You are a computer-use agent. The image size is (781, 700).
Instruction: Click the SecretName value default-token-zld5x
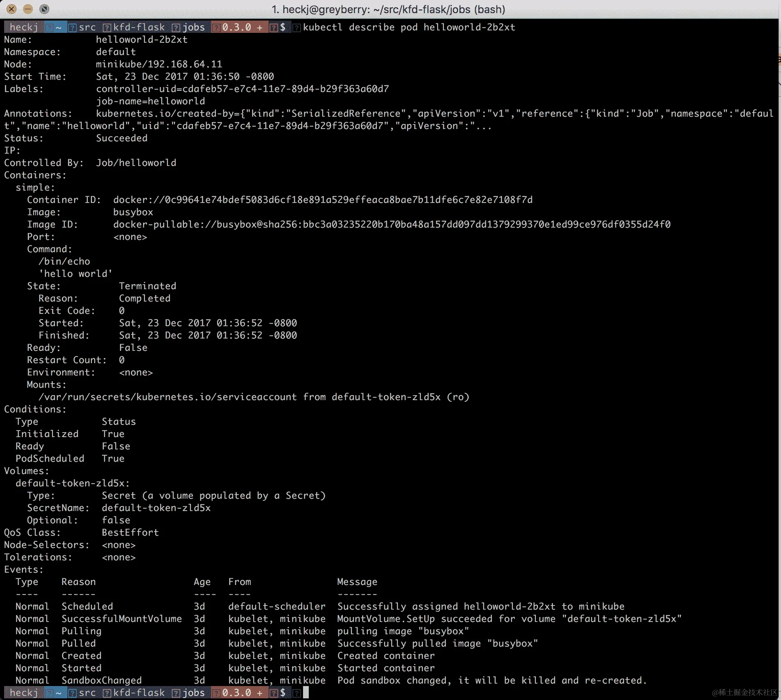pos(156,508)
